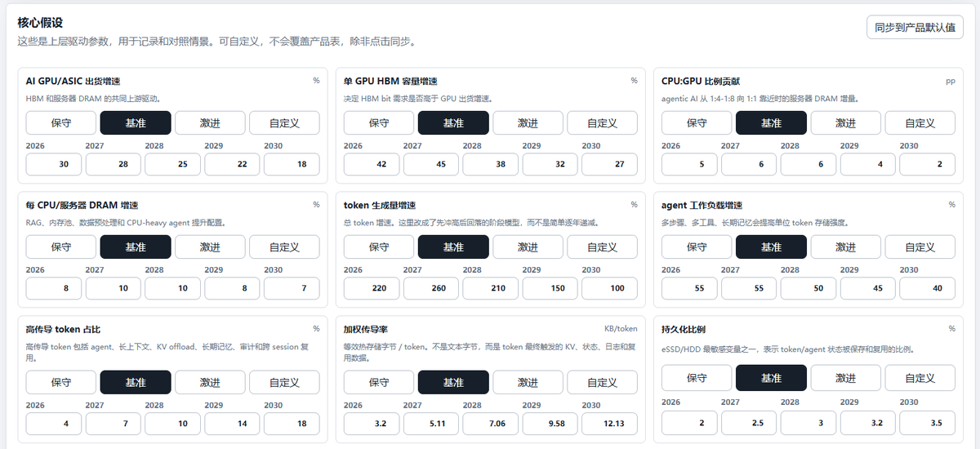Select 基准 for 持久化比例

tap(771, 378)
